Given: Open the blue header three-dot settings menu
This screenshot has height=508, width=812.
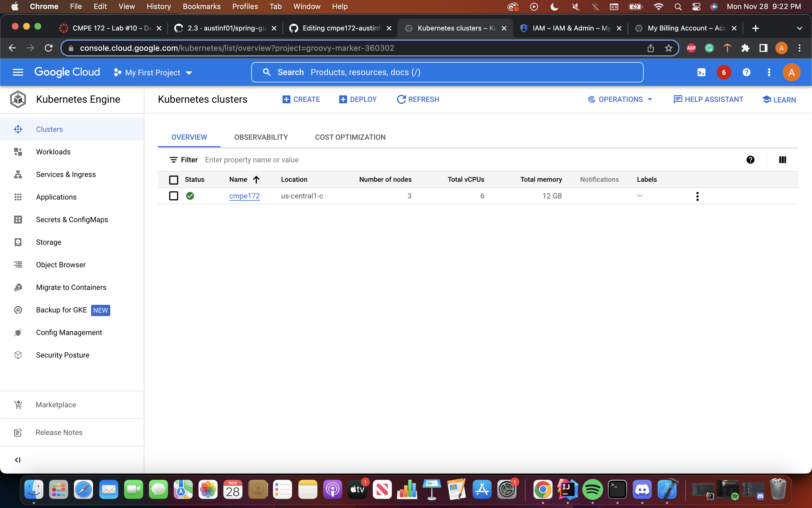Looking at the screenshot, I should 769,72.
